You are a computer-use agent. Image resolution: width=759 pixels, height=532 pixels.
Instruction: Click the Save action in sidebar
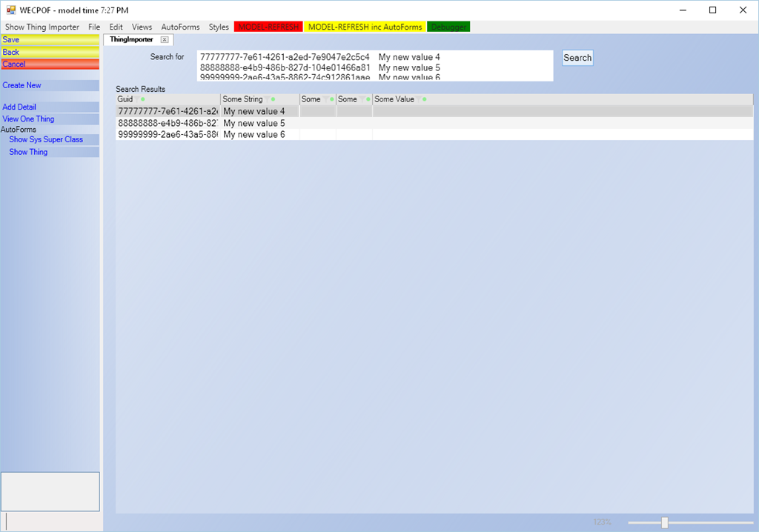(50, 40)
